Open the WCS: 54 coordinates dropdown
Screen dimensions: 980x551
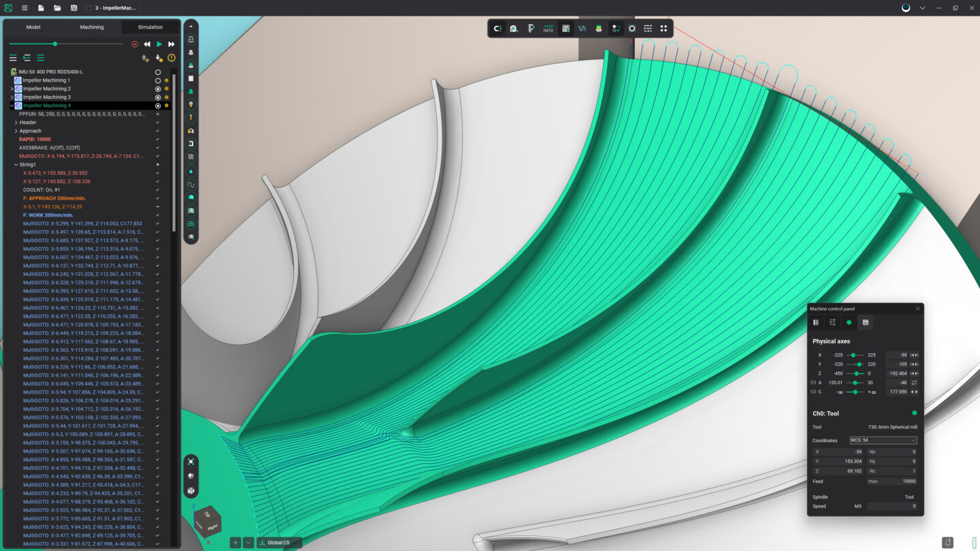pos(883,441)
